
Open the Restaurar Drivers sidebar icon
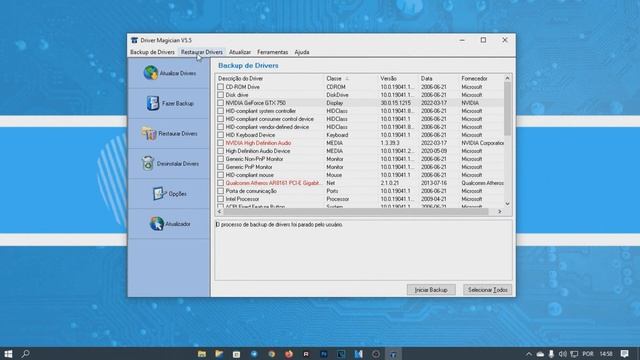149,133
